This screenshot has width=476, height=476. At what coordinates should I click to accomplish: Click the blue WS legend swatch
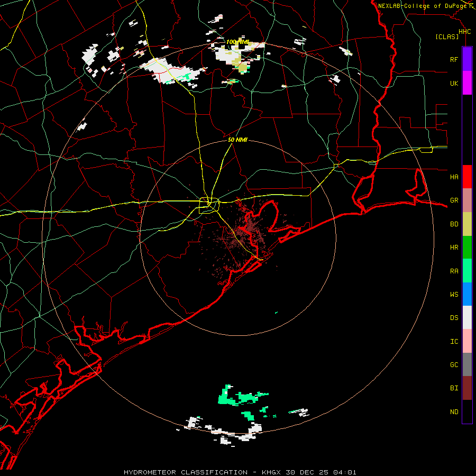(x=467, y=294)
